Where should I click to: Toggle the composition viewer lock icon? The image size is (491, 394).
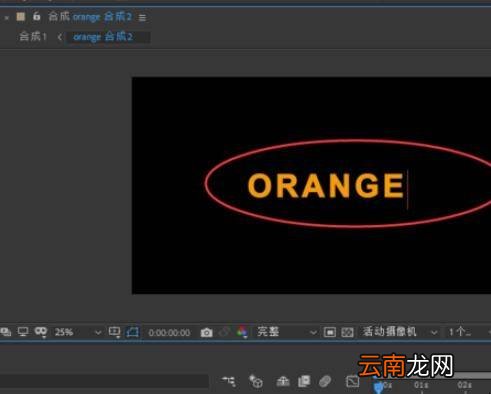click(36, 16)
